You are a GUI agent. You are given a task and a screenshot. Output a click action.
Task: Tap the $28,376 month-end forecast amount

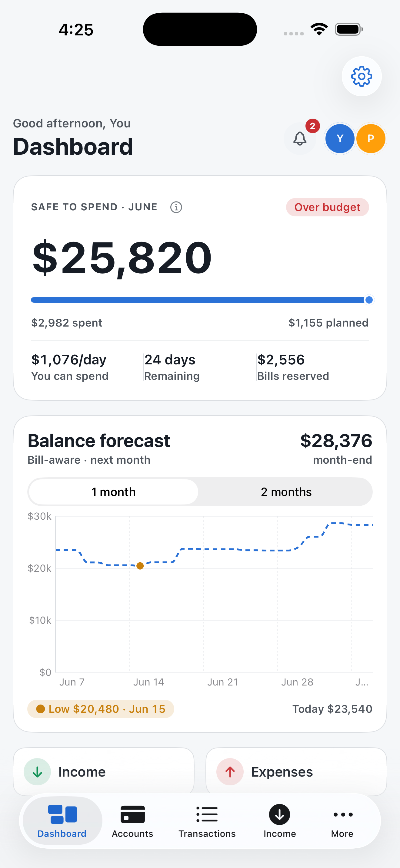click(336, 440)
